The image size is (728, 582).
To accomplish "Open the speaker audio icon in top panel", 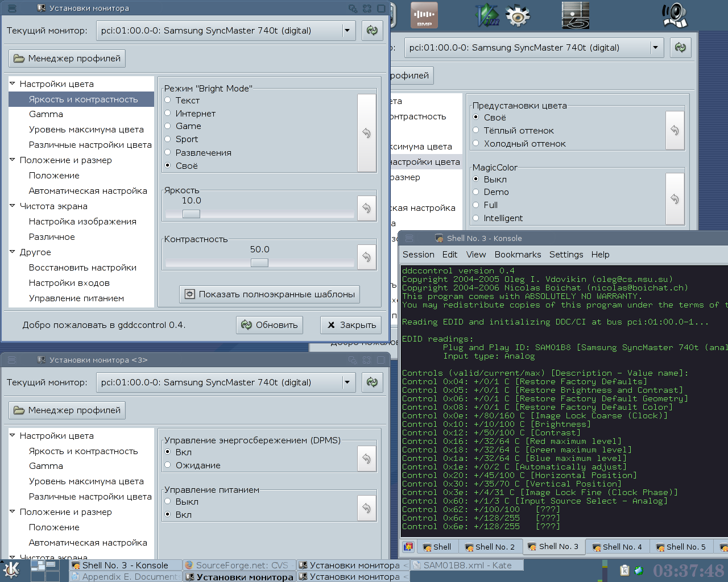I will 675,15.
